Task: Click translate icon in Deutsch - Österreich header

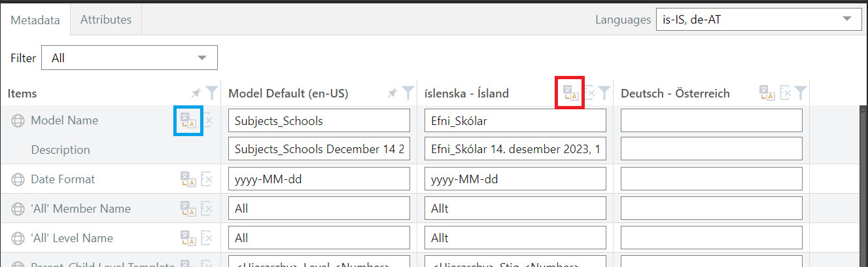Action: pos(767,94)
